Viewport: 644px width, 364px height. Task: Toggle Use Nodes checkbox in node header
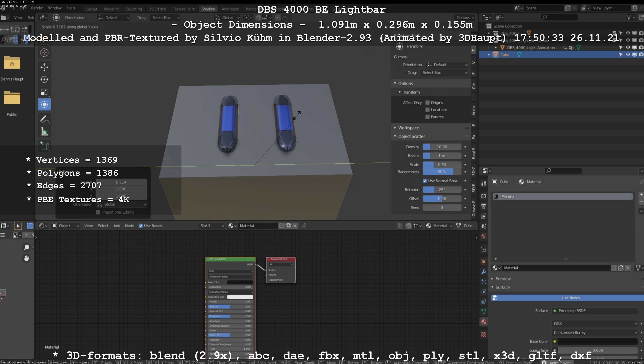pyautogui.click(x=141, y=226)
